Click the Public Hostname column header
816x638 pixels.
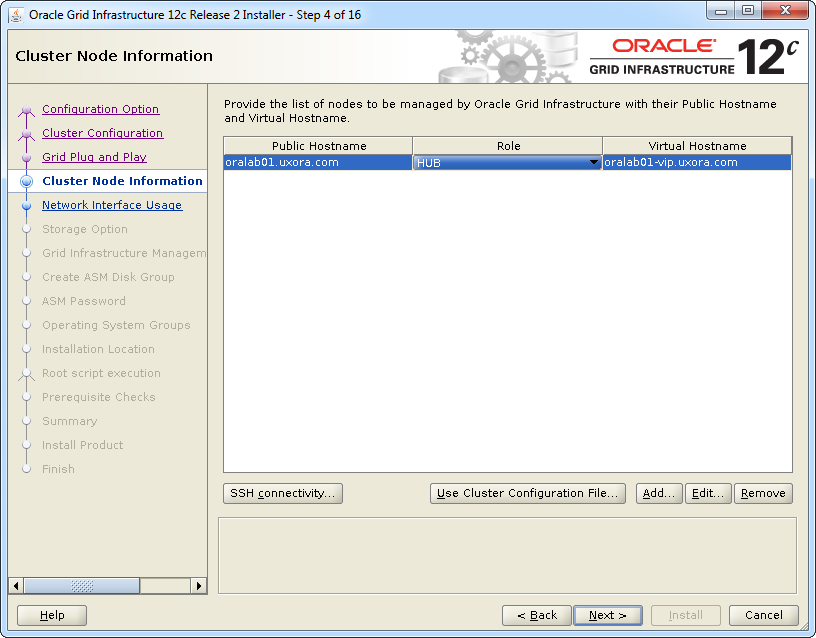click(318, 146)
